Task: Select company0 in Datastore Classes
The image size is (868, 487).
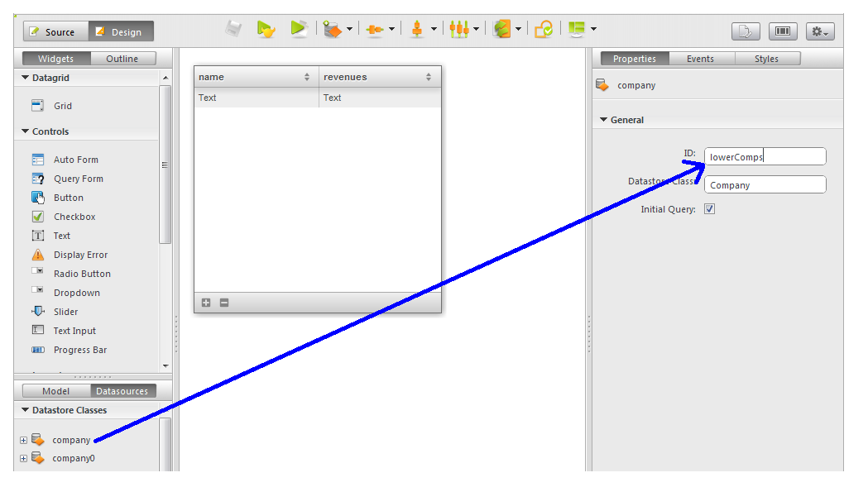Action: pyautogui.click(x=74, y=458)
